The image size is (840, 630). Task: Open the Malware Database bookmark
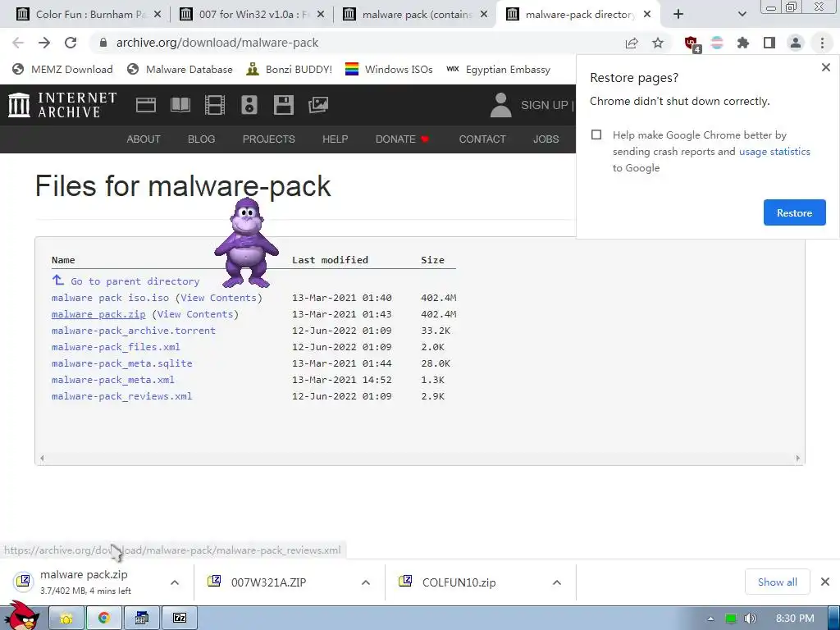pos(180,69)
